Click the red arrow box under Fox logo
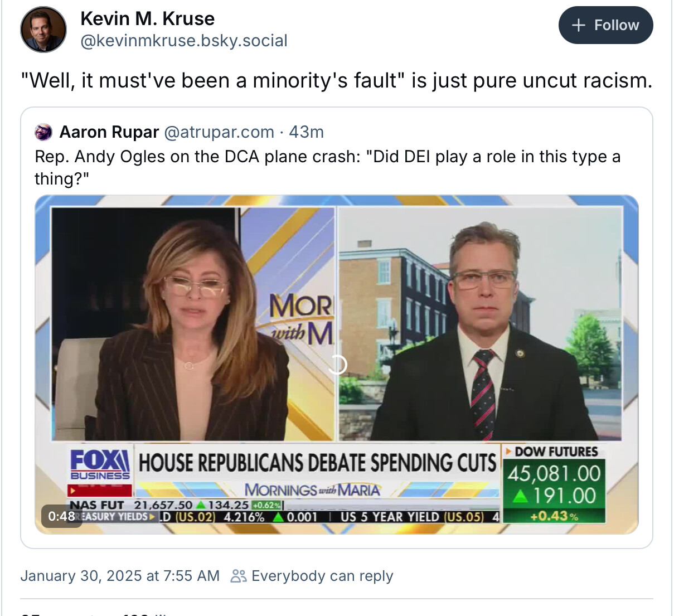This screenshot has height=616, width=674. pyautogui.click(x=99, y=491)
